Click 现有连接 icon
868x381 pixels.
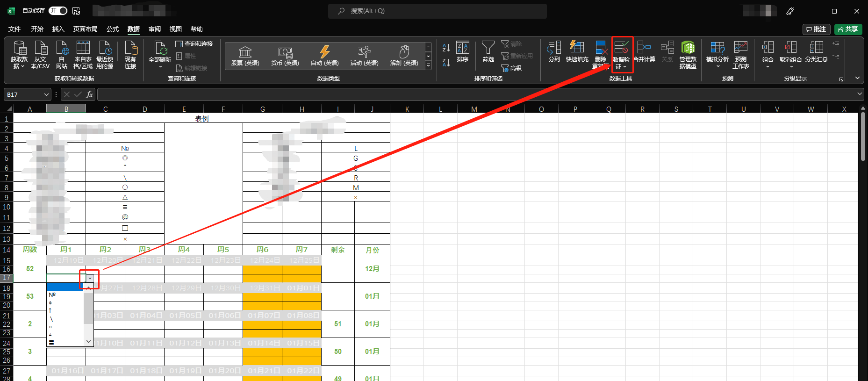click(x=130, y=55)
